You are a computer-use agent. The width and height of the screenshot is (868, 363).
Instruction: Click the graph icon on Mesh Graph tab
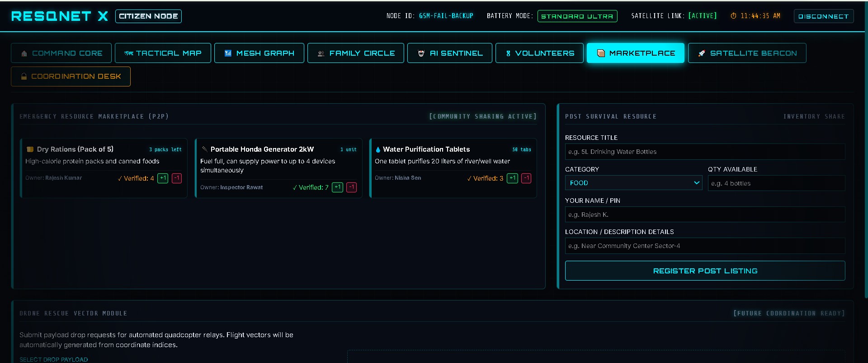tap(228, 53)
